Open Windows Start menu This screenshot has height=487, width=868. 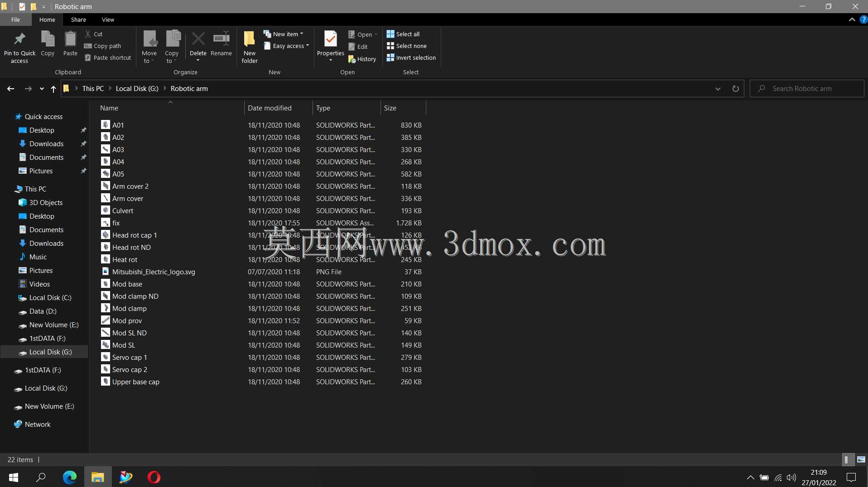tap(14, 477)
